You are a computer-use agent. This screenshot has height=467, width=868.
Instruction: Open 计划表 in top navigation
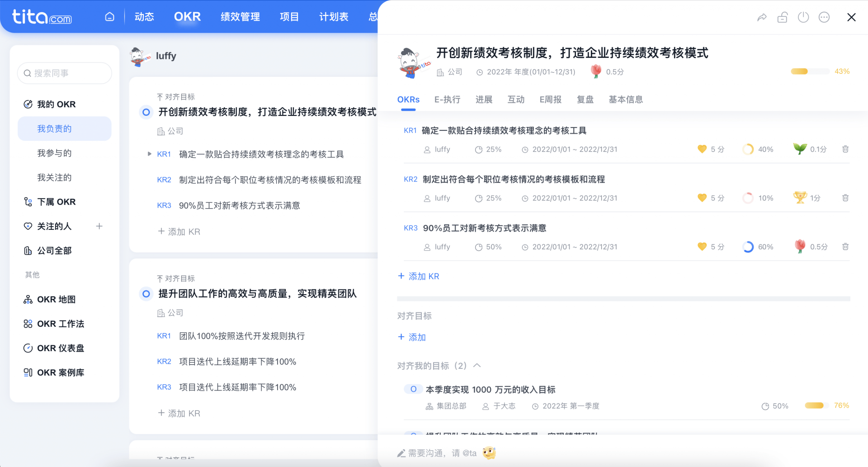coord(334,17)
